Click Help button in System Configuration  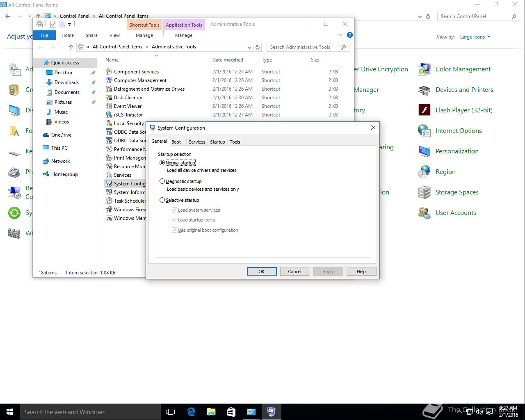click(361, 272)
